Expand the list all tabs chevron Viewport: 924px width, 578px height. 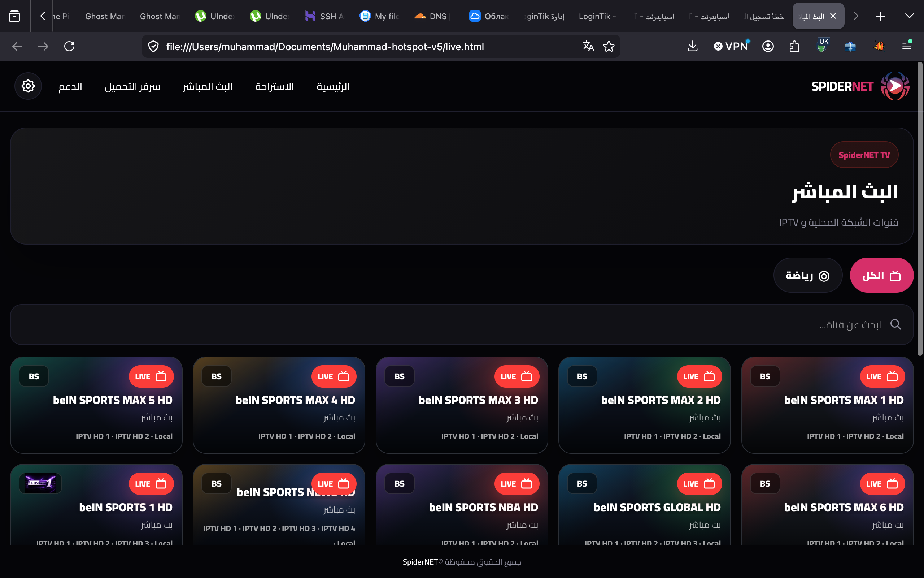(909, 16)
